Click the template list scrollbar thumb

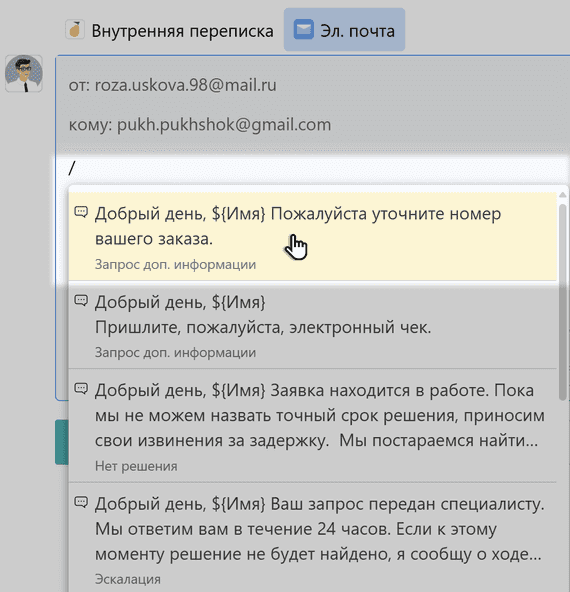(x=562, y=302)
